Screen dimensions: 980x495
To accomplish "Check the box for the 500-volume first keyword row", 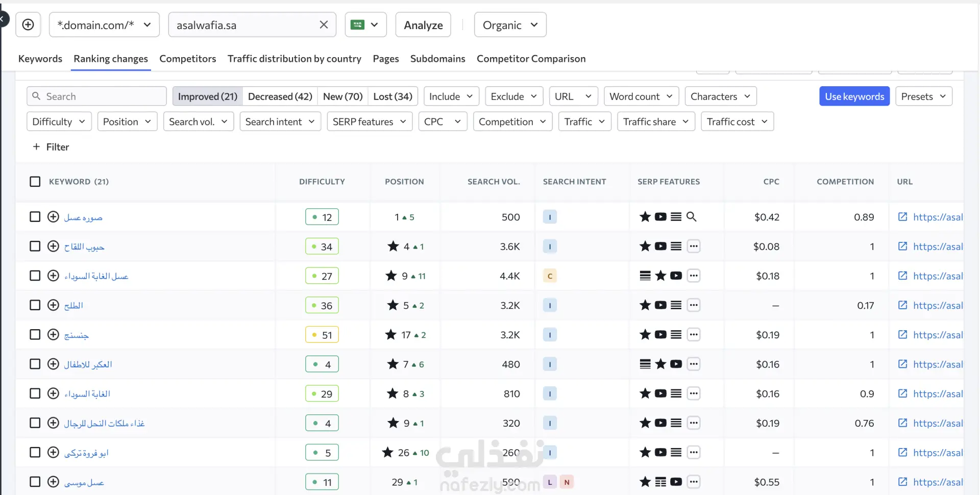I will click(35, 217).
